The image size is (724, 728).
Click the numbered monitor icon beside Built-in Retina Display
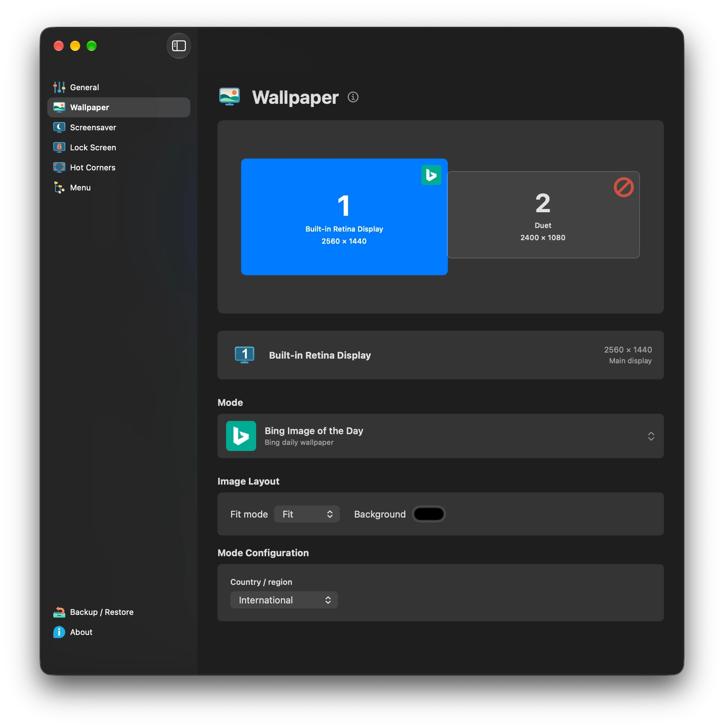point(244,355)
